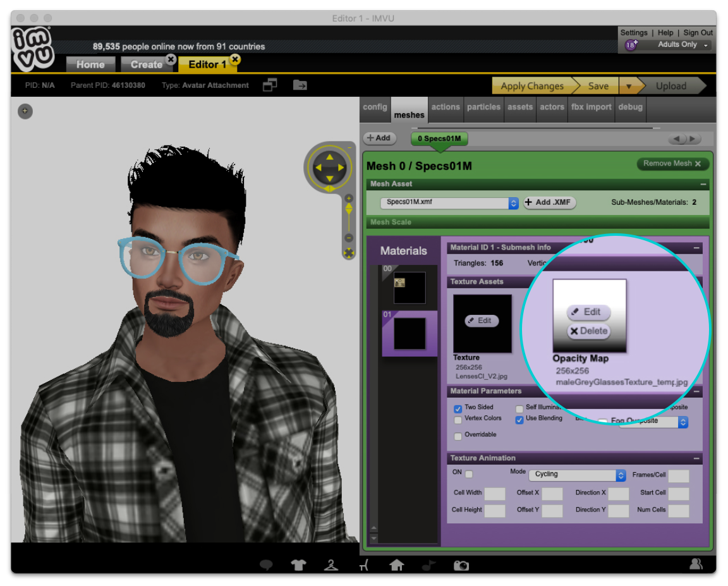Switch to the Home tab
Image resolution: width=728 pixels, height=586 pixels.
(x=90, y=64)
